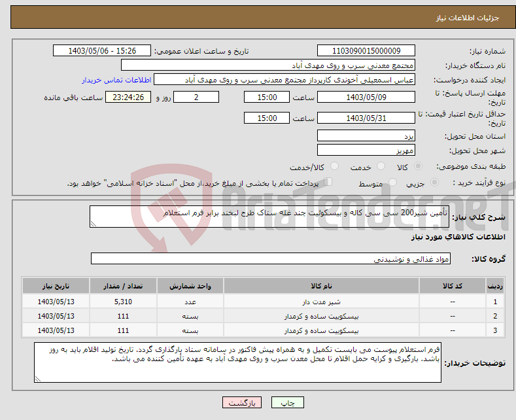Click the resize handle of توضیحات خریدار

[38, 379]
